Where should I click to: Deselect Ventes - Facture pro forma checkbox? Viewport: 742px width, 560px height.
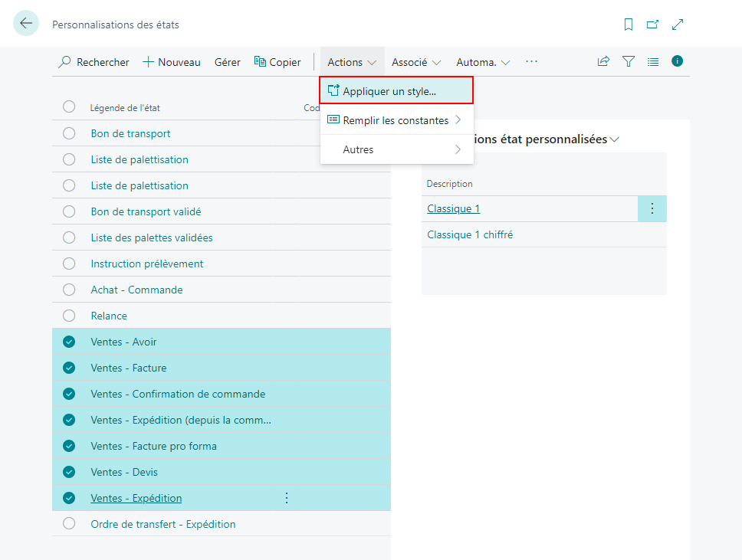click(x=69, y=446)
